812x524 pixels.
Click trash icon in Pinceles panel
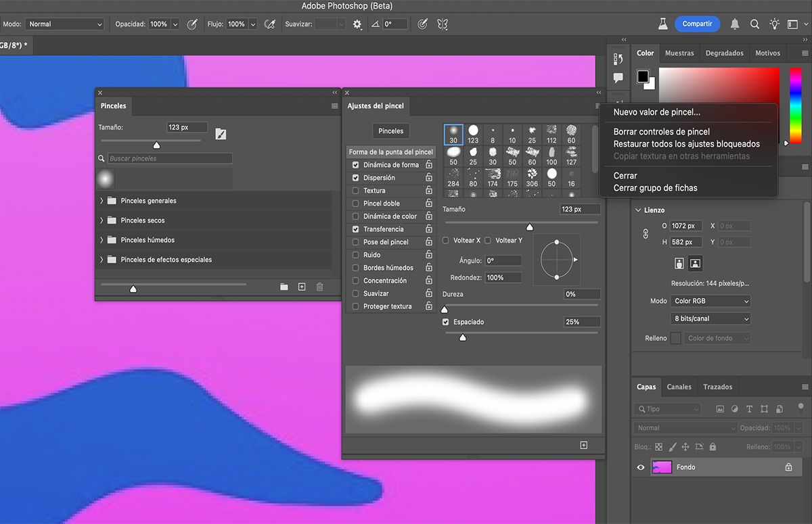click(x=319, y=287)
